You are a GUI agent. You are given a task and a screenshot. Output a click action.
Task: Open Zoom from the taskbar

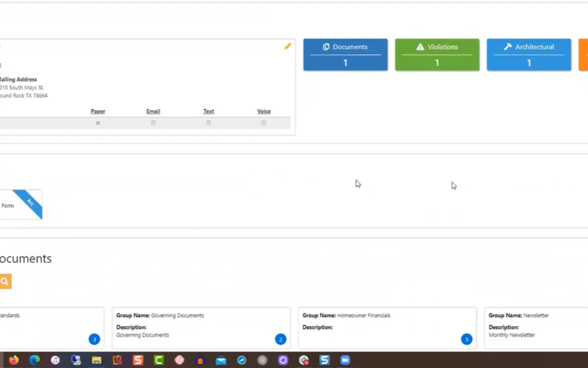(345, 360)
